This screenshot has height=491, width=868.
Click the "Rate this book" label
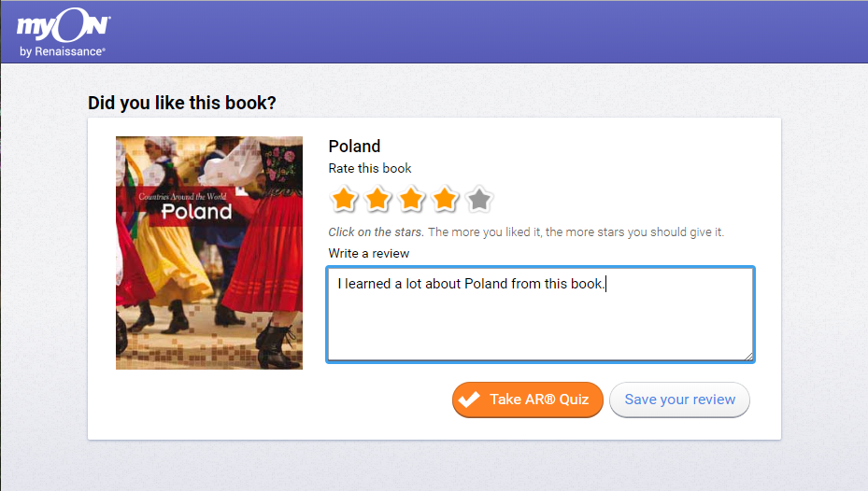click(370, 168)
